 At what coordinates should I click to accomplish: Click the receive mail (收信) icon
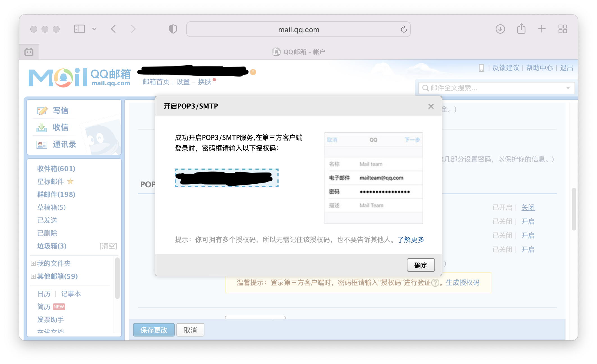[x=42, y=128]
